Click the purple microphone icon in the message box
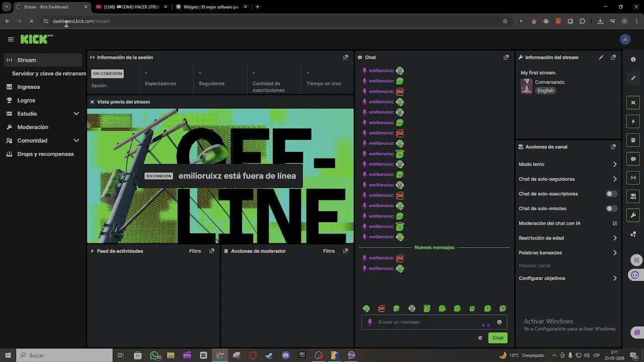 [x=370, y=322]
